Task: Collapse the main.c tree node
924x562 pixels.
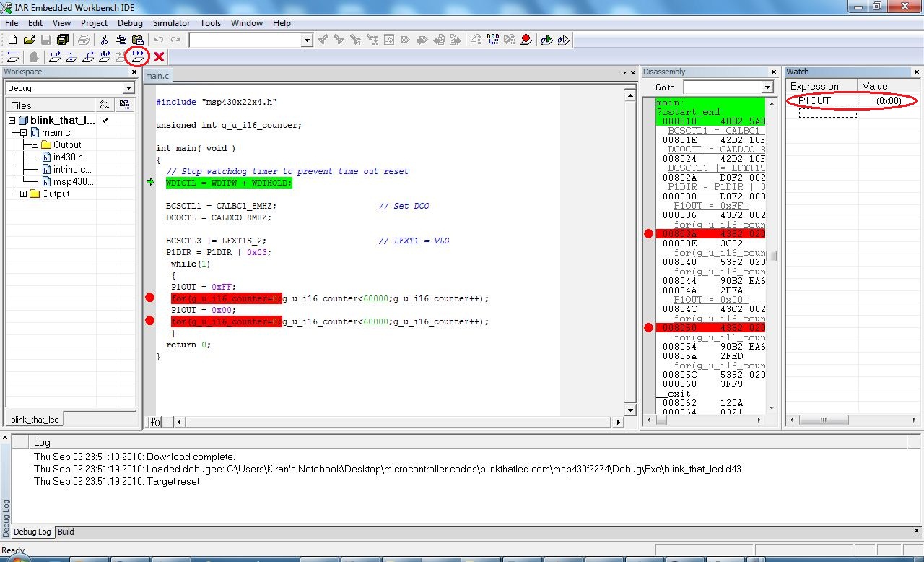Action: coord(23,133)
